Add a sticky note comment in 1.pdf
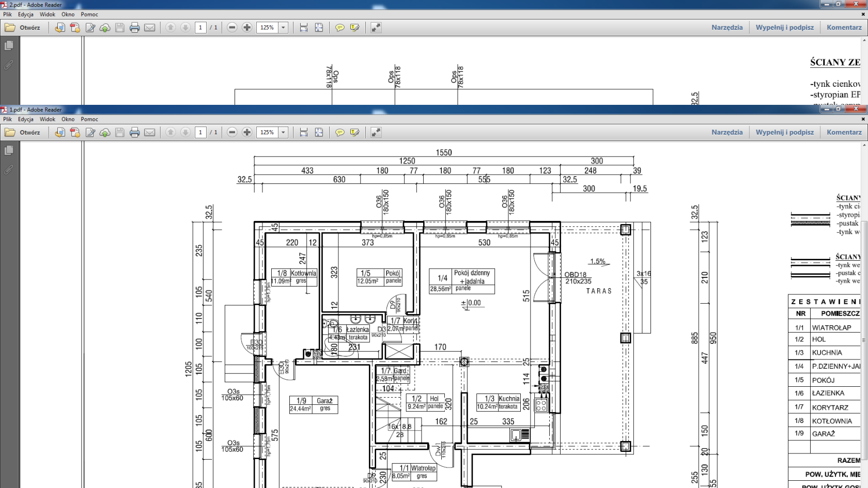Screen dimensions: 868x488 tap(339, 133)
